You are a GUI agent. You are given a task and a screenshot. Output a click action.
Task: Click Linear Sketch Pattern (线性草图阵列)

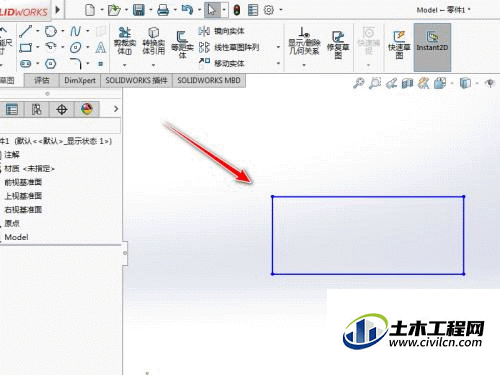click(229, 47)
